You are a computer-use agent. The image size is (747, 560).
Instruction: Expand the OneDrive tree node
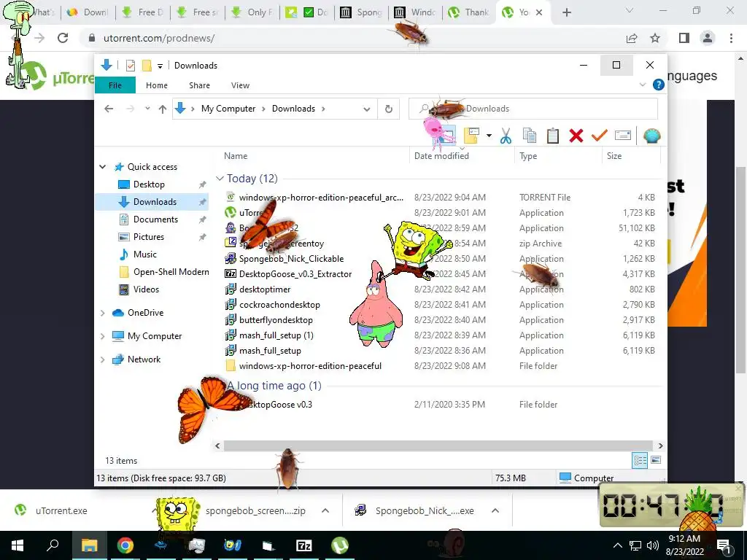pos(102,313)
